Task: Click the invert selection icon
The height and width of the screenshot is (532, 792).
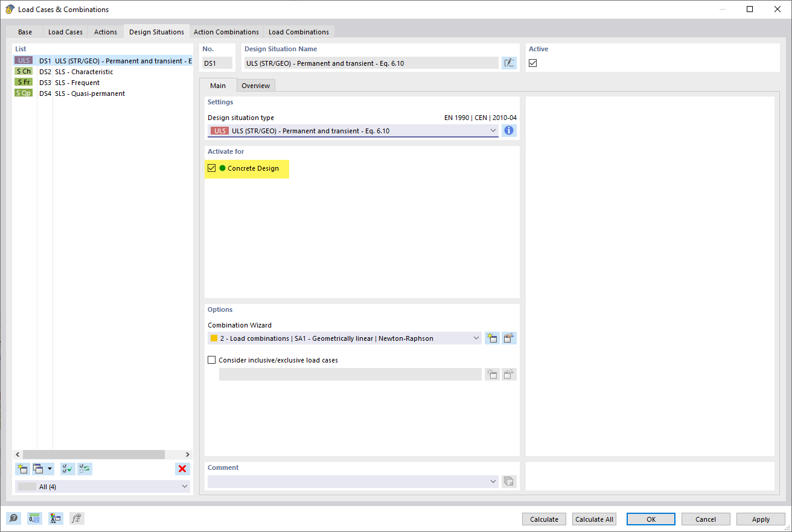Action: click(85, 469)
